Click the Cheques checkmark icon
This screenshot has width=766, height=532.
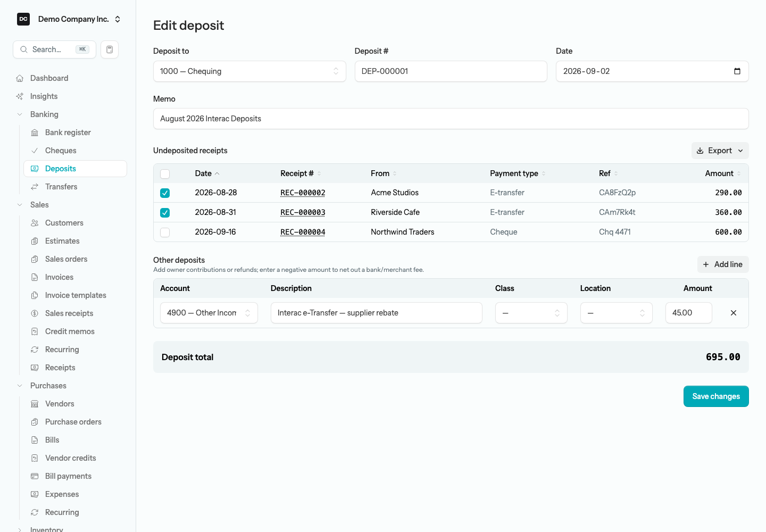tap(35, 151)
